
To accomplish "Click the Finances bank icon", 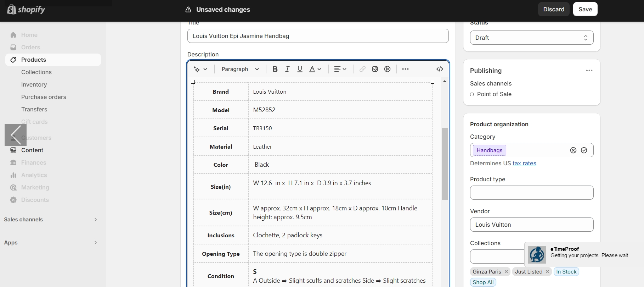I will click(x=13, y=162).
